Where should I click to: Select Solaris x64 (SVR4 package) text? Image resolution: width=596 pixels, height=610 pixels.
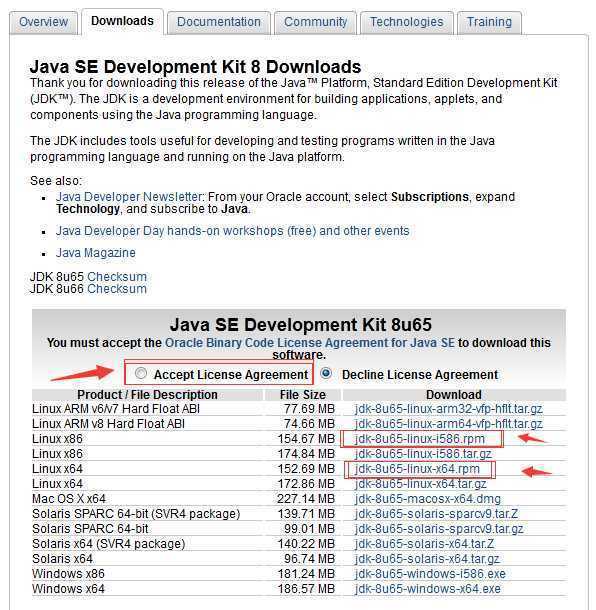109,543
